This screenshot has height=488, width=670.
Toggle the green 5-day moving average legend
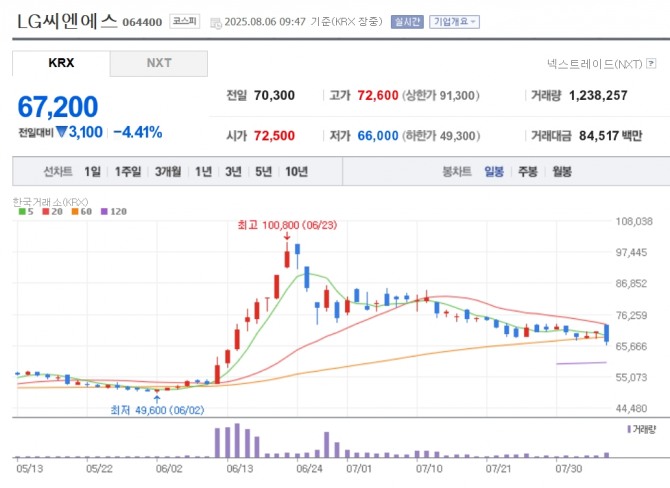pos(25,211)
